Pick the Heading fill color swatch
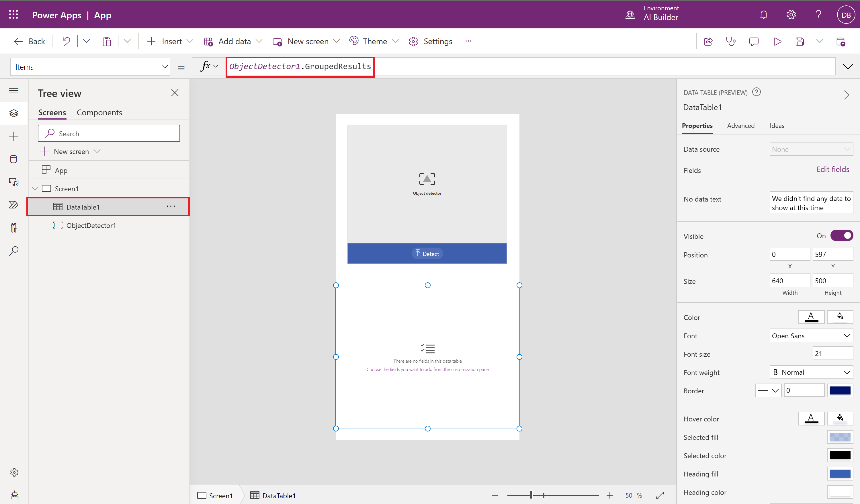The height and width of the screenshot is (504, 860). click(x=840, y=474)
